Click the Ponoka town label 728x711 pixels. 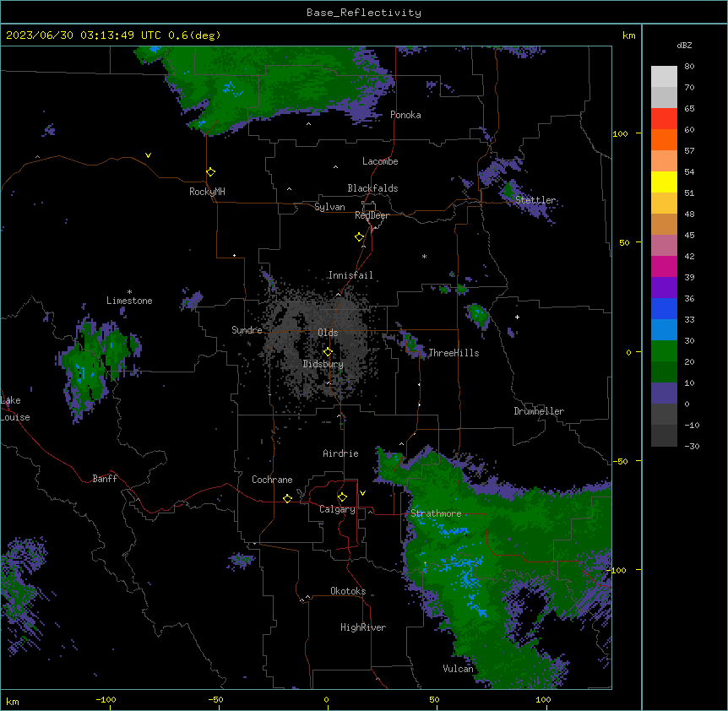tap(405, 115)
